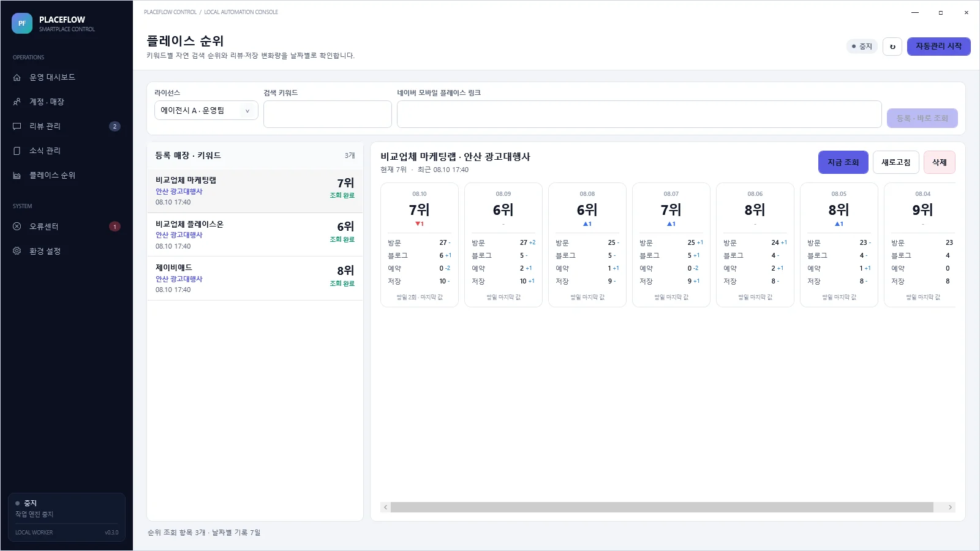Click the 08.06 date card header

(755, 194)
